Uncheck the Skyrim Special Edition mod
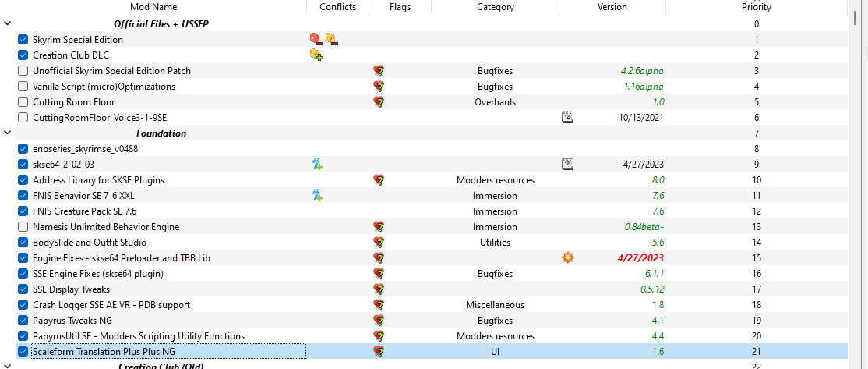Image resolution: width=868 pixels, height=369 pixels. 23,39
